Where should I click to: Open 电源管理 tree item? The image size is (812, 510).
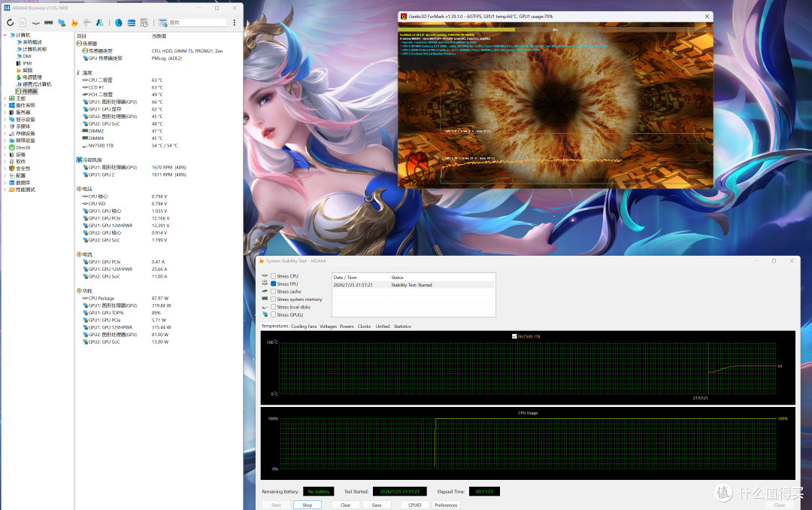coord(32,77)
